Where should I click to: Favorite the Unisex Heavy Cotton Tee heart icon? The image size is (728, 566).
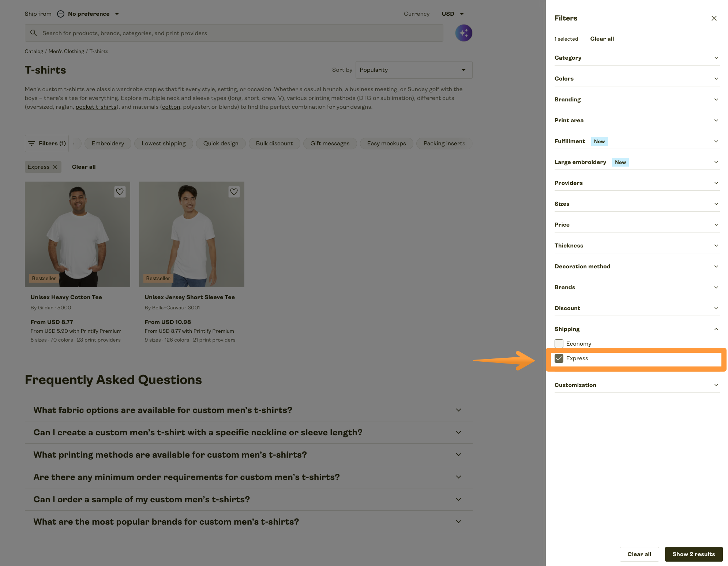coord(120,191)
